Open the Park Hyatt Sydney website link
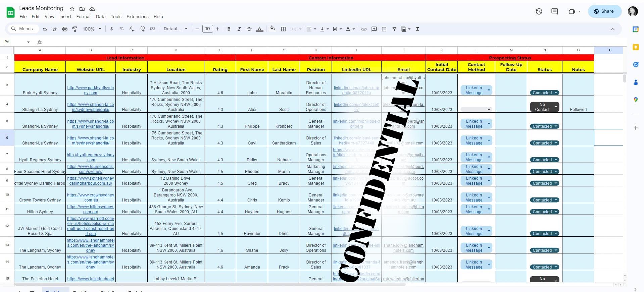This screenshot has width=644, height=292. click(x=91, y=90)
